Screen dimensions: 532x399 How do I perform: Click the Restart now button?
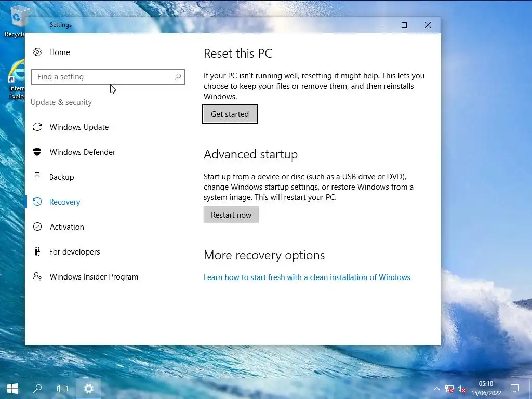pos(231,215)
